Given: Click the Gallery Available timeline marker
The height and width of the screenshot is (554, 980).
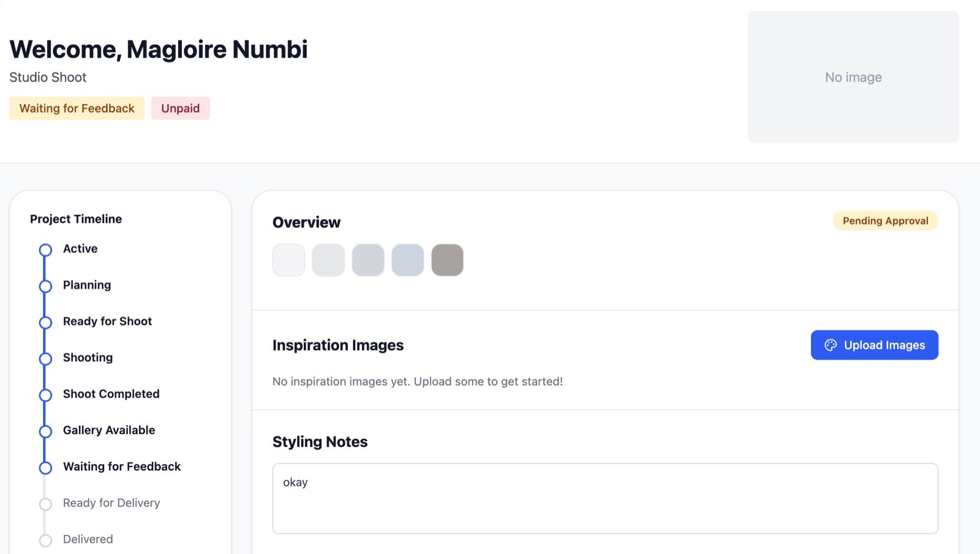Looking at the screenshot, I should (45, 432).
